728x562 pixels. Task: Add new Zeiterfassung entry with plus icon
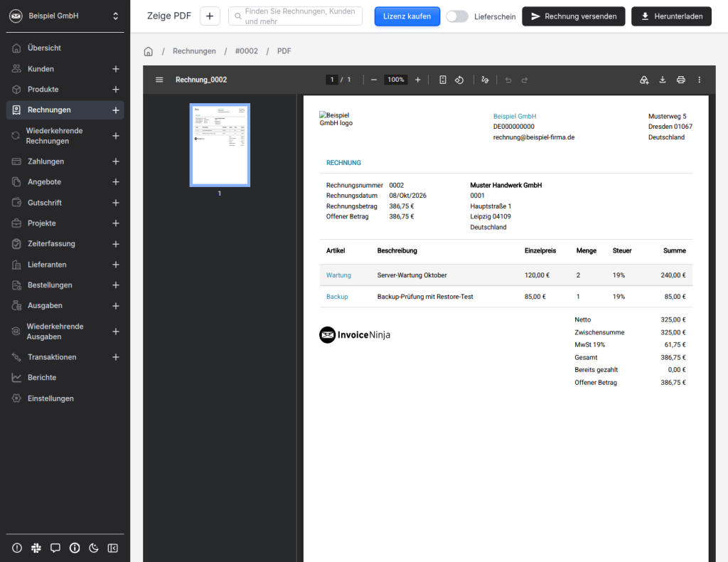[116, 244]
